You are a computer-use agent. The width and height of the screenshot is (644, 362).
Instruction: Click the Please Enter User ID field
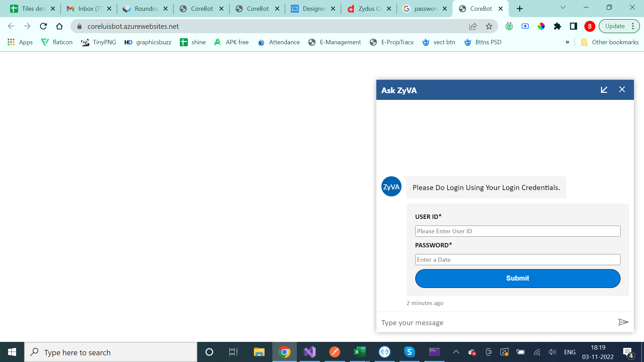coord(518,231)
